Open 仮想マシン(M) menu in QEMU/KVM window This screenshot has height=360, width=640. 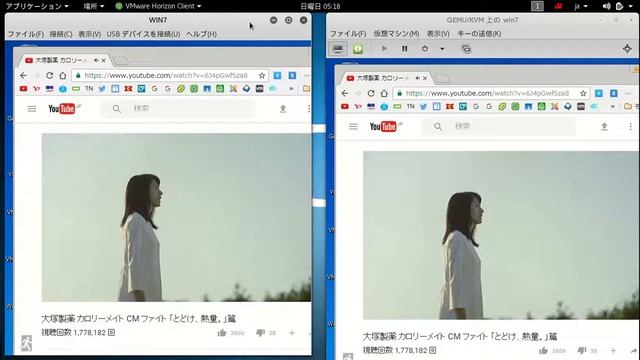pos(396,33)
